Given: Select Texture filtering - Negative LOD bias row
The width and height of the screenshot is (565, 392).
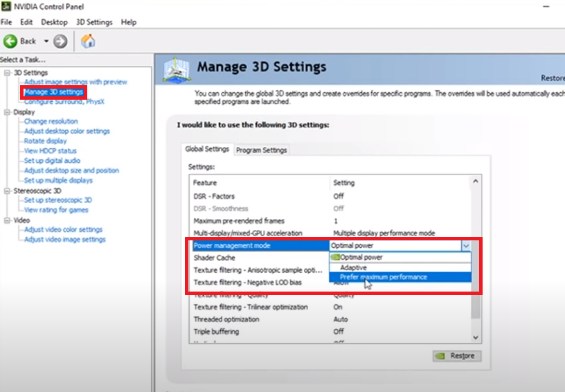Looking at the screenshot, I should point(260,283).
